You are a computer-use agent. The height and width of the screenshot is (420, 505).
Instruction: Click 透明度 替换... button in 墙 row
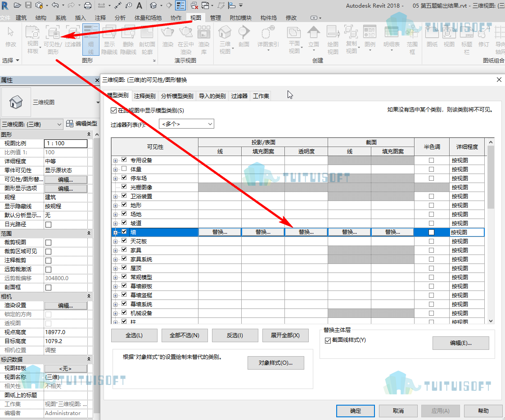[306, 232]
